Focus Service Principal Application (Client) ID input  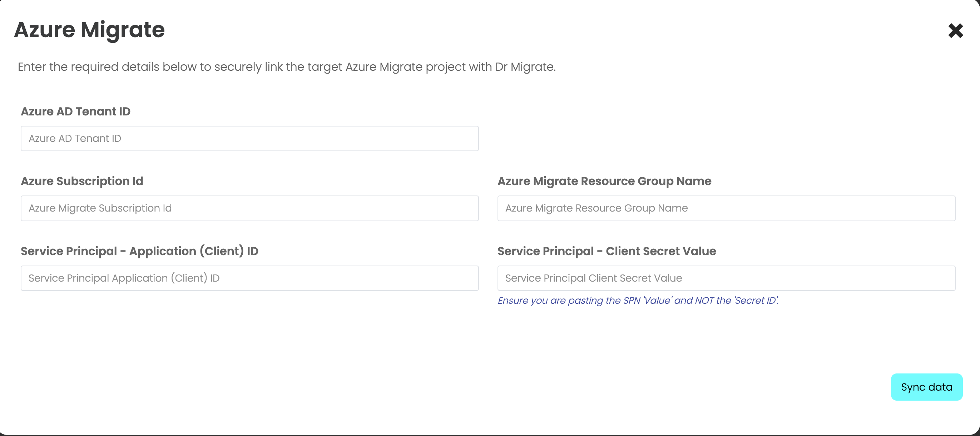tap(249, 278)
